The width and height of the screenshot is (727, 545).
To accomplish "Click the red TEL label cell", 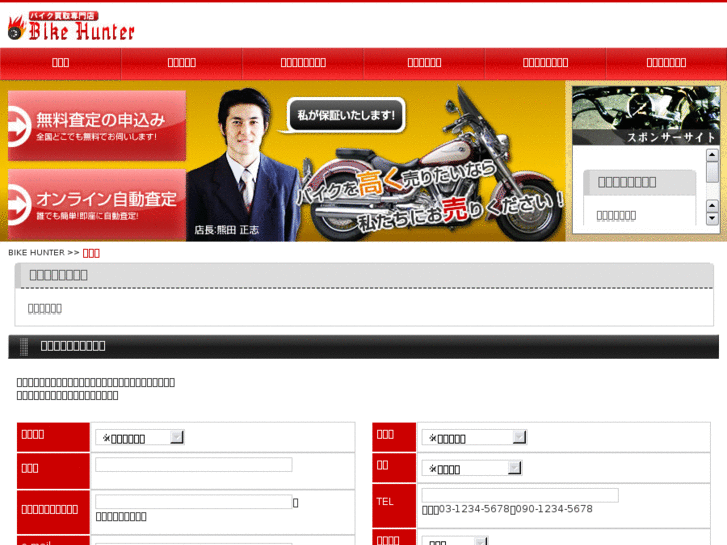I will pos(394,505).
